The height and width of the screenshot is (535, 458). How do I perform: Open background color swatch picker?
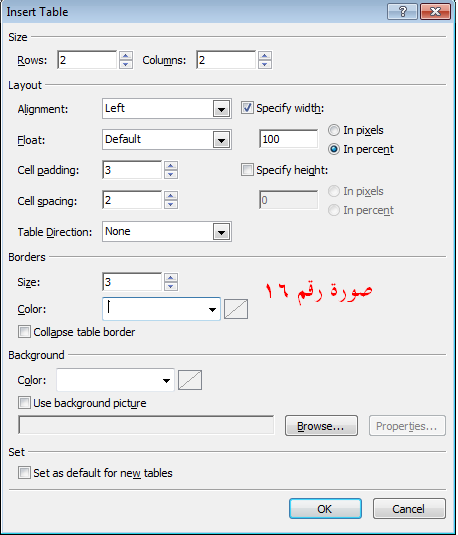pos(190,380)
